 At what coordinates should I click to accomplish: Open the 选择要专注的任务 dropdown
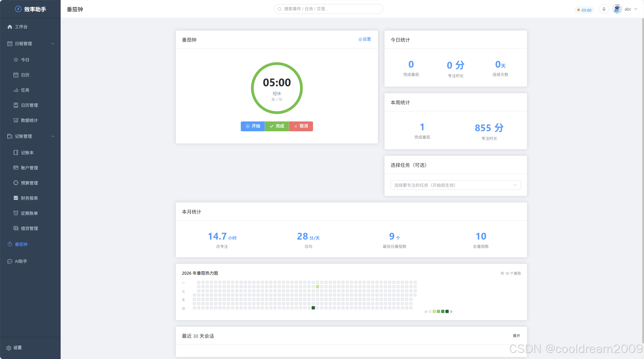[456, 185]
